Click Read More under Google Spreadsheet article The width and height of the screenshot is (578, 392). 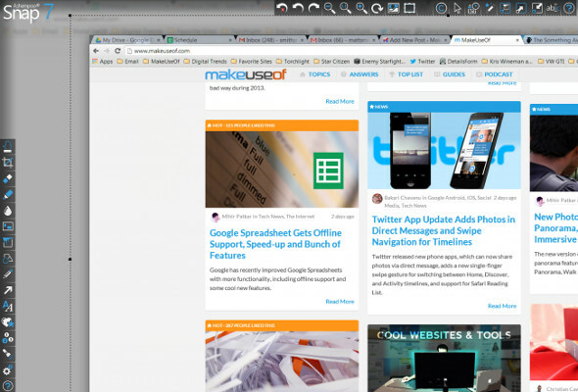(340, 301)
